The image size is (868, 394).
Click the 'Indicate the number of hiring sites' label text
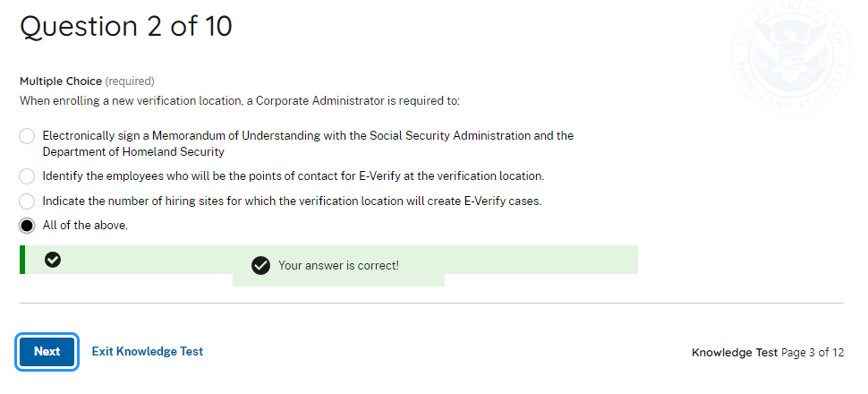(x=292, y=201)
